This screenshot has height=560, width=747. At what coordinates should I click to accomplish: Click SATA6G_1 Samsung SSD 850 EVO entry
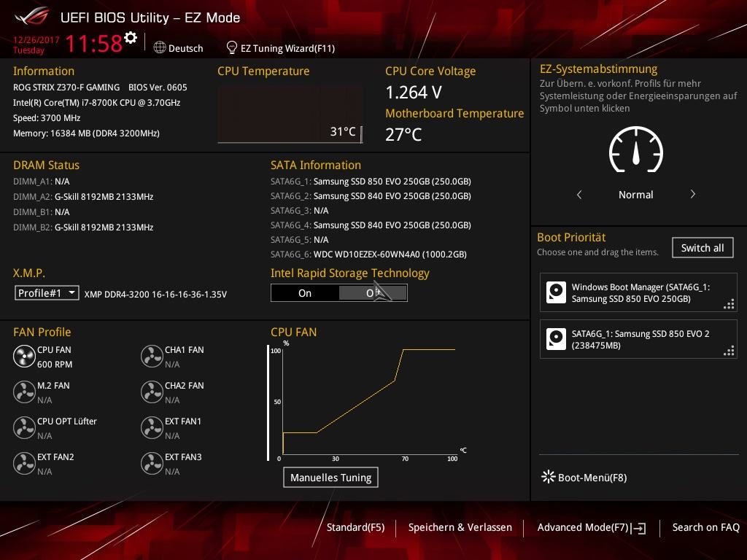pos(371,182)
